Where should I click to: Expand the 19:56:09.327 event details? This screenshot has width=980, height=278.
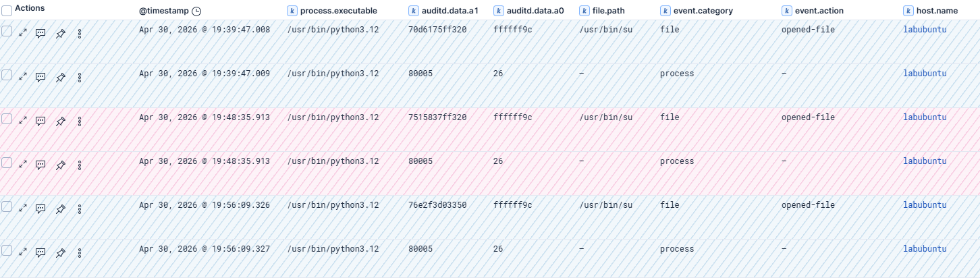tap(23, 252)
